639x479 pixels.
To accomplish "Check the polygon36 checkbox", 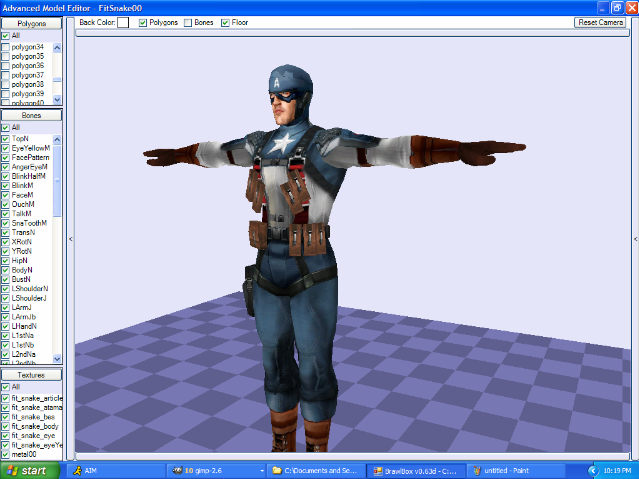I will coord(5,66).
